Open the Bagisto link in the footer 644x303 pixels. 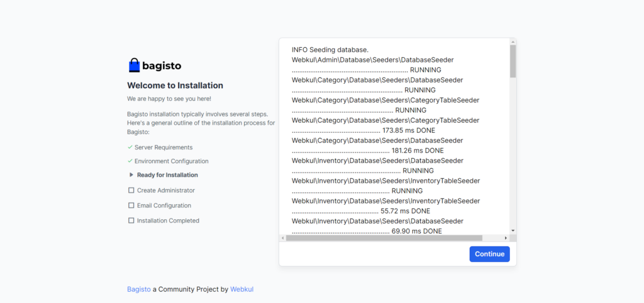tap(139, 289)
